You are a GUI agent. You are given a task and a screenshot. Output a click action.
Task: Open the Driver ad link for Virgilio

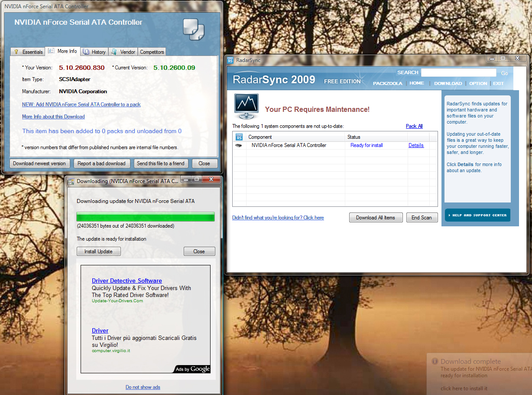(100, 330)
